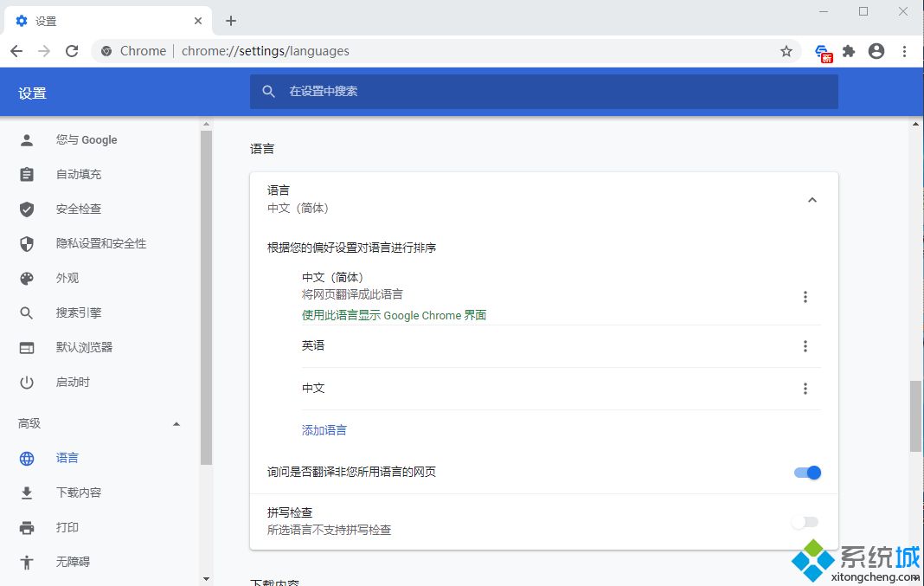Click the sidebar scrollbar up arrow

[206, 124]
